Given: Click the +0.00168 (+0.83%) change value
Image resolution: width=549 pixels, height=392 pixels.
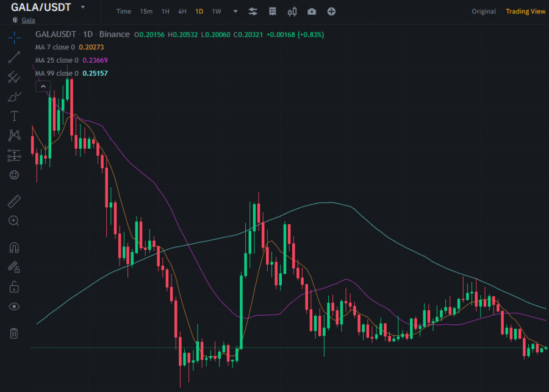Looking at the screenshot, I should coord(295,35).
